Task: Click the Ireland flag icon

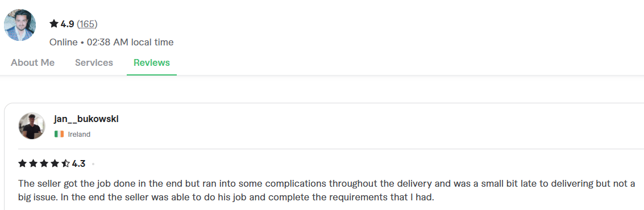Action: point(59,134)
